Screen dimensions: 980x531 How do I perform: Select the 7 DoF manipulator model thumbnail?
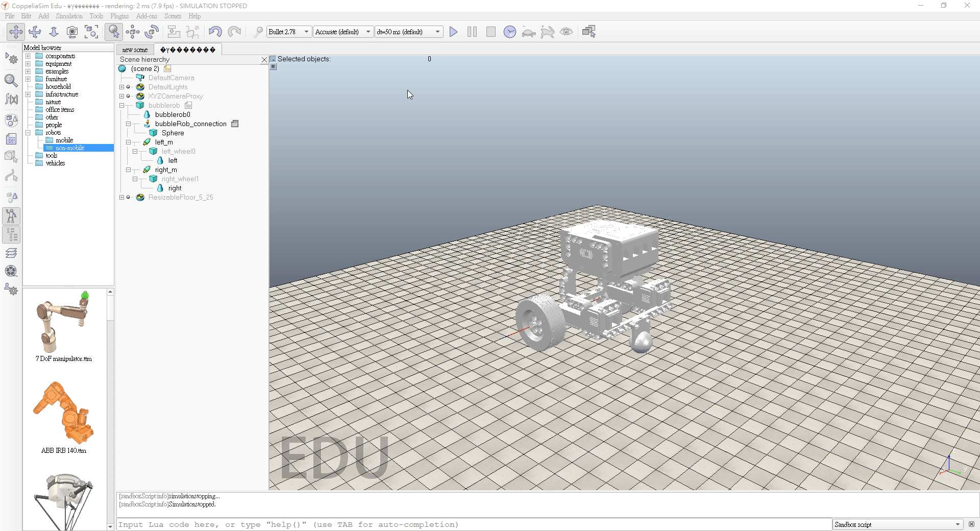(64, 322)
